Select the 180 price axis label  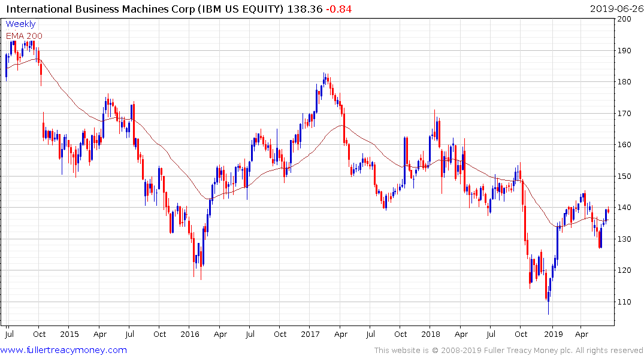coord(624,82)
